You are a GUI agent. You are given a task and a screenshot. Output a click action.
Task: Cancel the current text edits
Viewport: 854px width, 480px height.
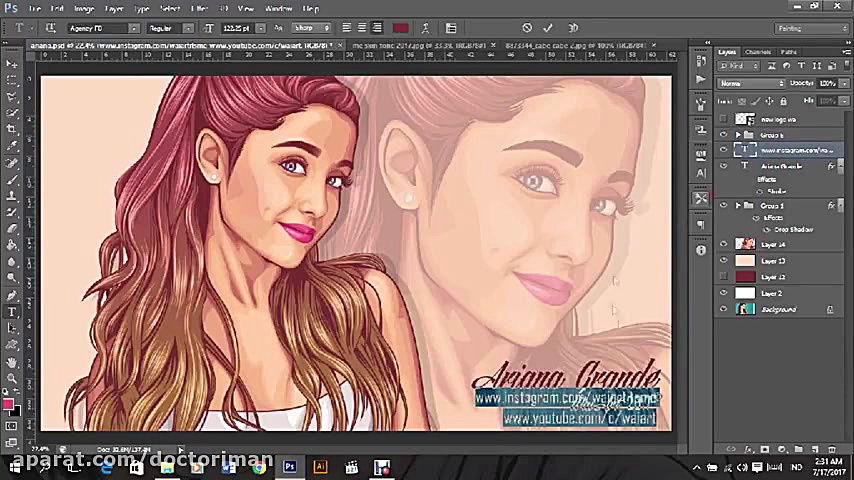click(x=527, y=28)
